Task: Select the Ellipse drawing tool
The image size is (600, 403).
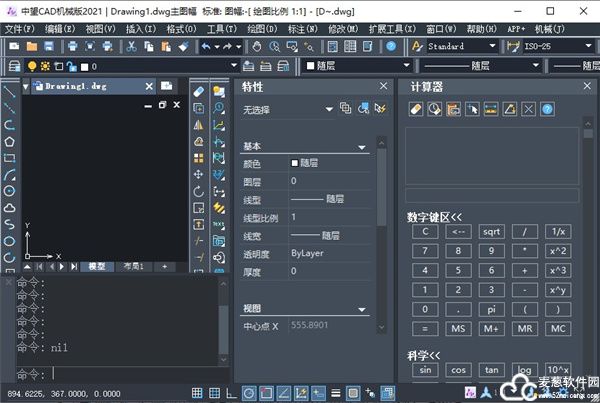Action: (9, 241)
